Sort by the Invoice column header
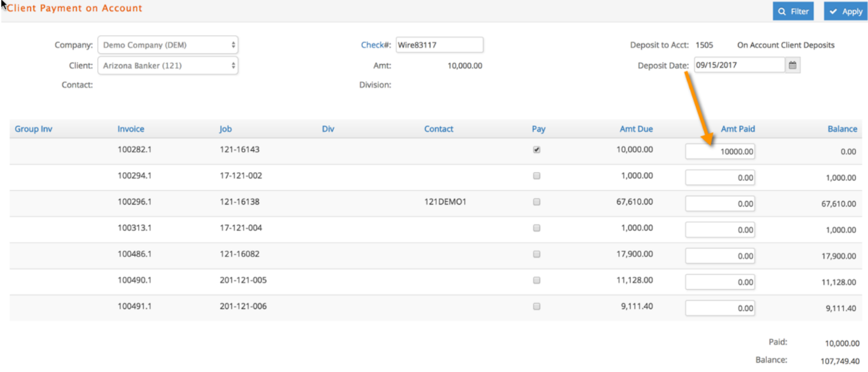 pyautogui.click(x=131, y=129)
